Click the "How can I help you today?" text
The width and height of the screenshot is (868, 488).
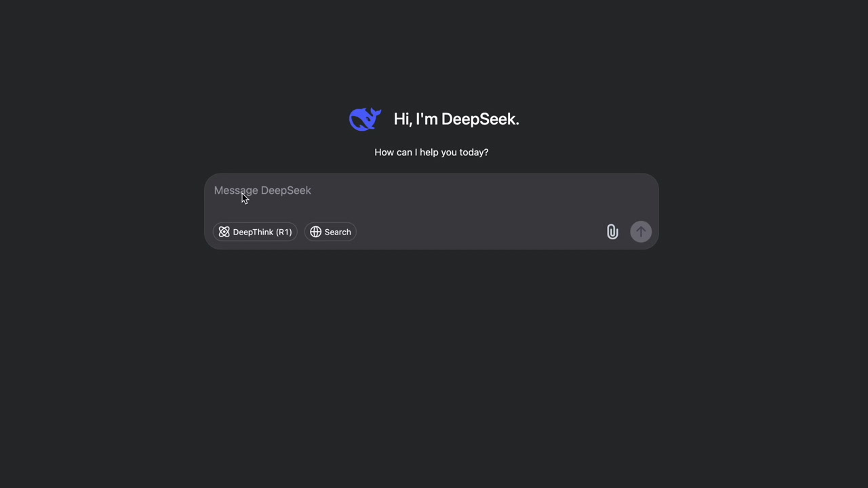pos(431,152)
